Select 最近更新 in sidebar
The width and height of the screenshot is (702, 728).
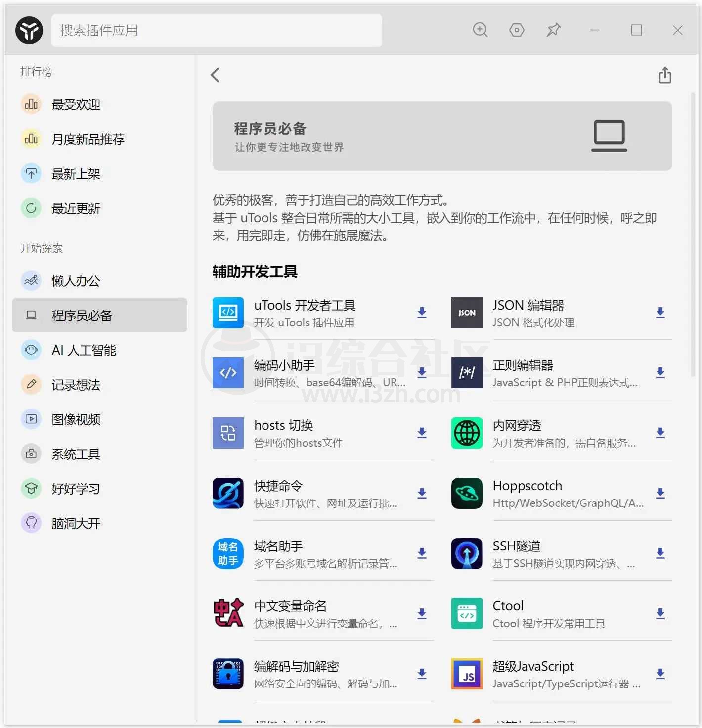(x=99, y=208)
